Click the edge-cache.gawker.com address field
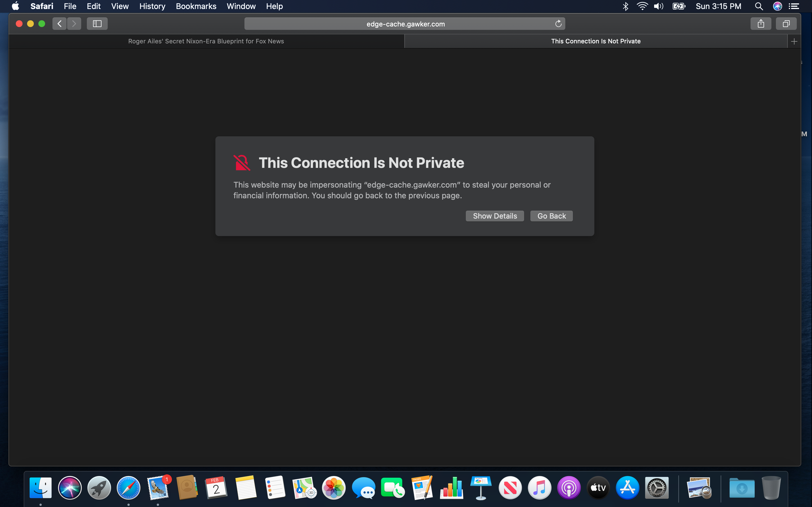Screen dimensions: 812x507 405,24
